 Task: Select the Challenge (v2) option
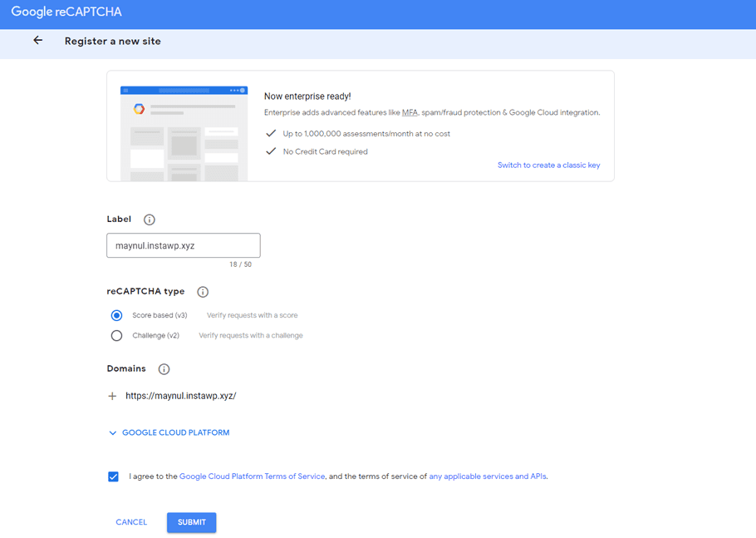point(116,335)
